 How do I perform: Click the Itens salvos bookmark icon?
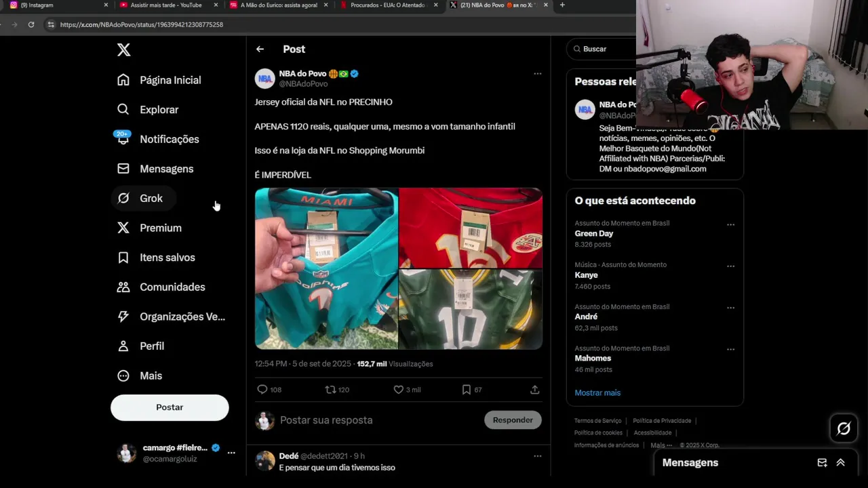(x=123, y=258)
